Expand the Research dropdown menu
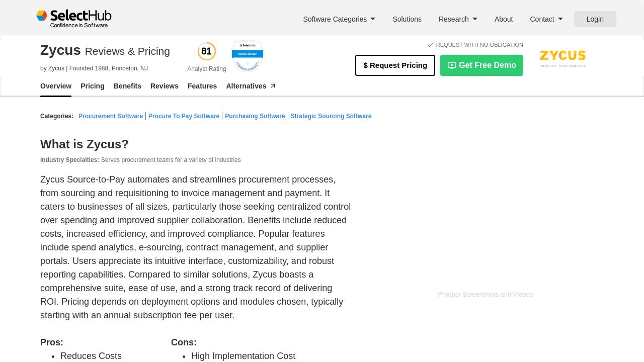 click(458, 19)
